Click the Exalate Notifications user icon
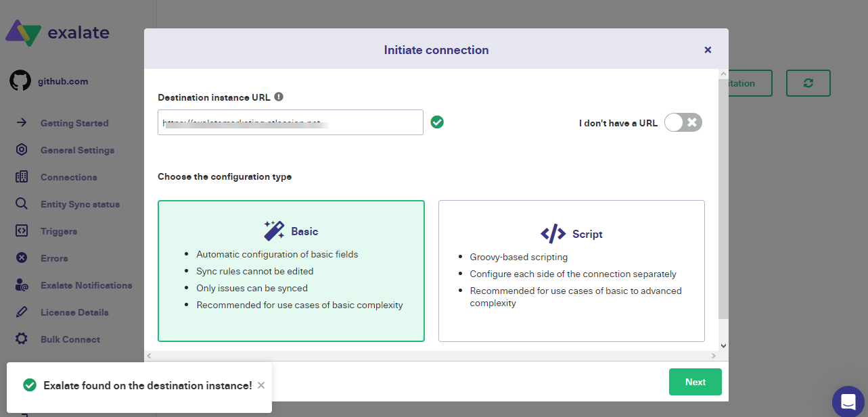Image resolution: width=868 pixels, height=417 pixels. pos(22,285)
